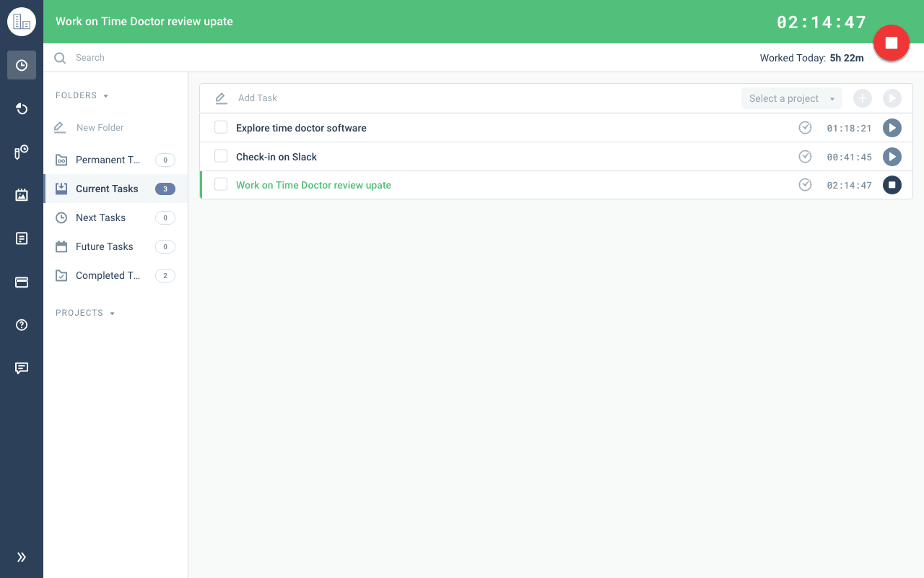The width and height of the screenshot is (924, 578).
Task: Open the history sidebar icon
Action: pos(22,108)
